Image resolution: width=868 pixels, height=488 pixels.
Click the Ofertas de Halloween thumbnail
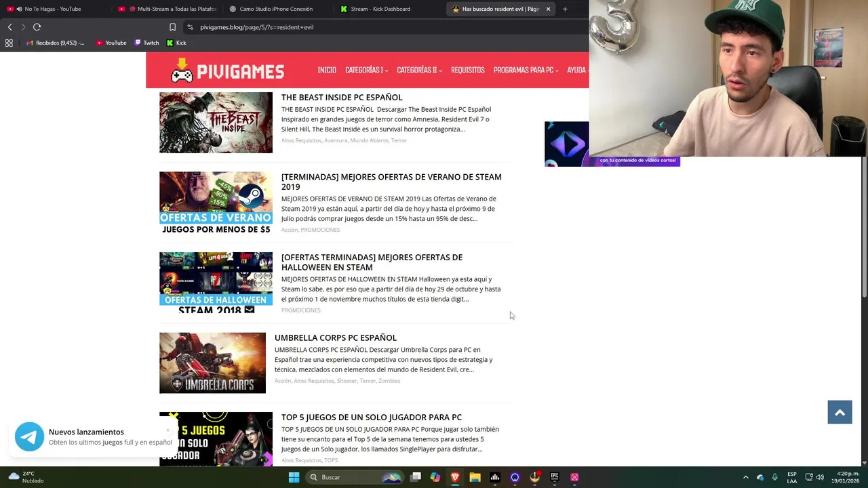click(x=216, y=283)
